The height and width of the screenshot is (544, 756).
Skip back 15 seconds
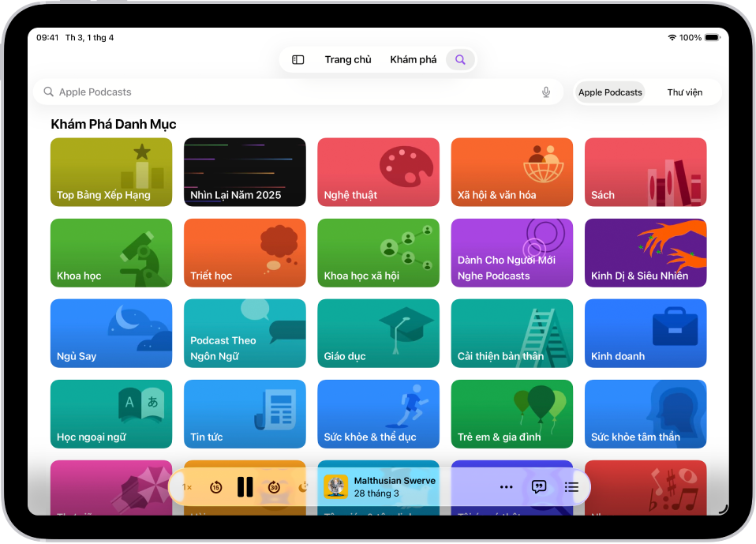pos(215,487)
